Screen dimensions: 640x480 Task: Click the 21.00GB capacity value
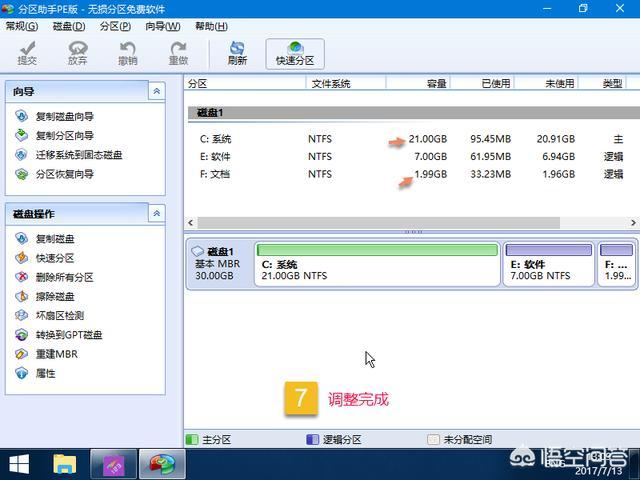click(x=428, y=139)
